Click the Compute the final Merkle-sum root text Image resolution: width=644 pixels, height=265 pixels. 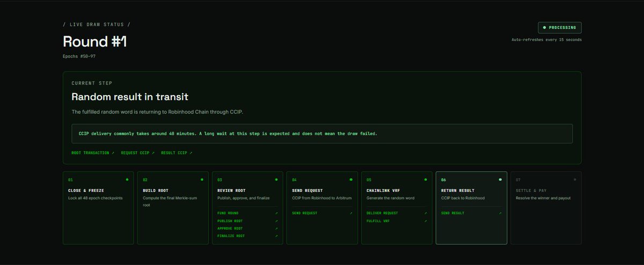(x=169, y=202)
